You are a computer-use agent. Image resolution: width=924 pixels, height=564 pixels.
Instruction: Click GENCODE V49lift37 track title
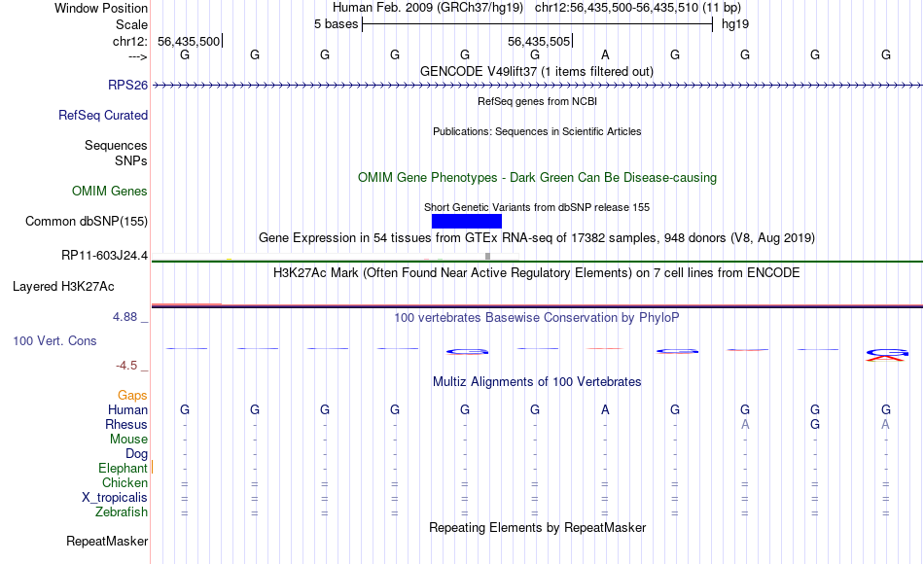click(x=537, y=71)
